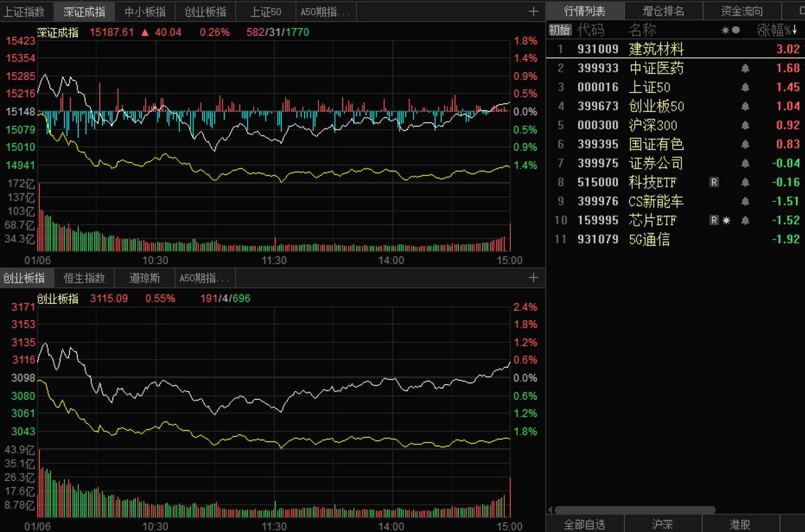Sort by 涨幅% column header
Screen dimensions: 805x532
[x=777, y=30]
